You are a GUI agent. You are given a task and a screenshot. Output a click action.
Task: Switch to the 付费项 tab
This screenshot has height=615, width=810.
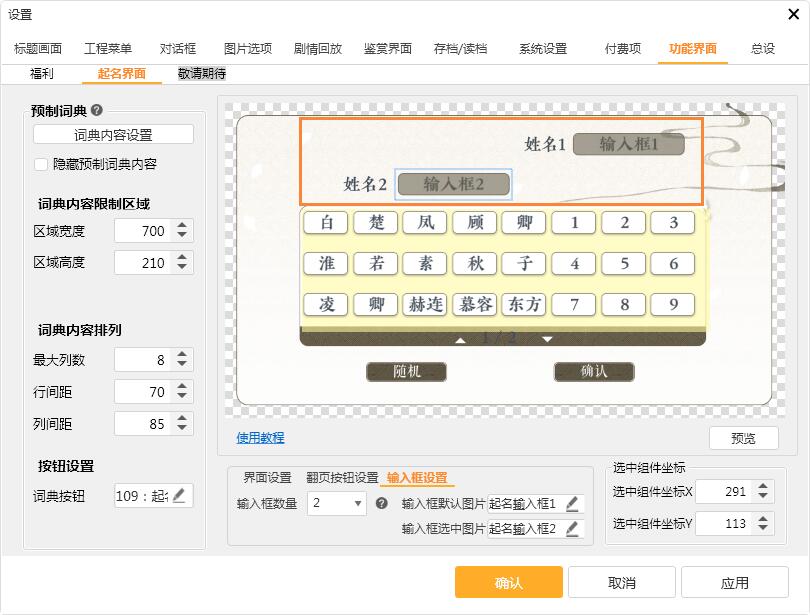tap(622, 48)
